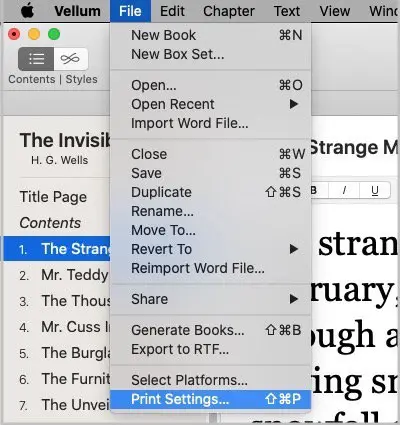400x425 pixels.
Task: Open the View menu
Action: tap(334, 11)
